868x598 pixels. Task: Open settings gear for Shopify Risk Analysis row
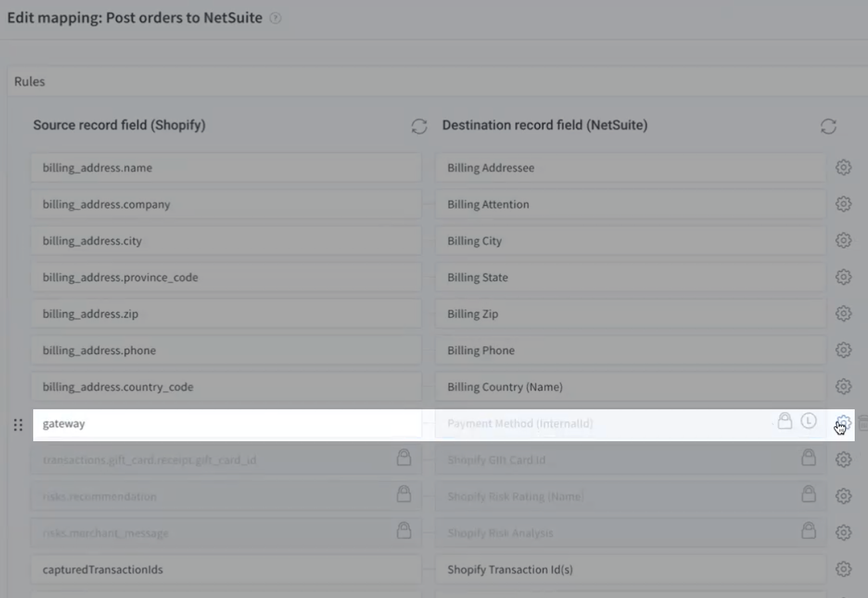tap(843, 532)
